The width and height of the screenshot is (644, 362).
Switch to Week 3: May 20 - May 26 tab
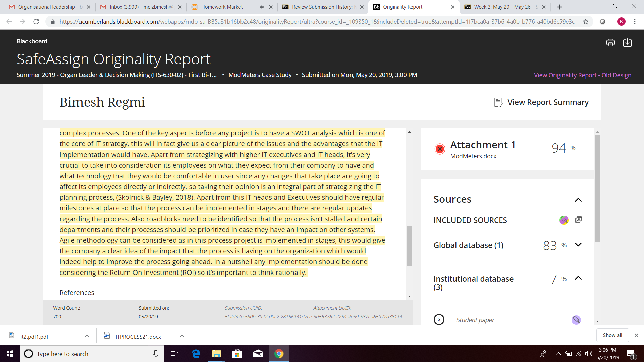pos(505,7)
